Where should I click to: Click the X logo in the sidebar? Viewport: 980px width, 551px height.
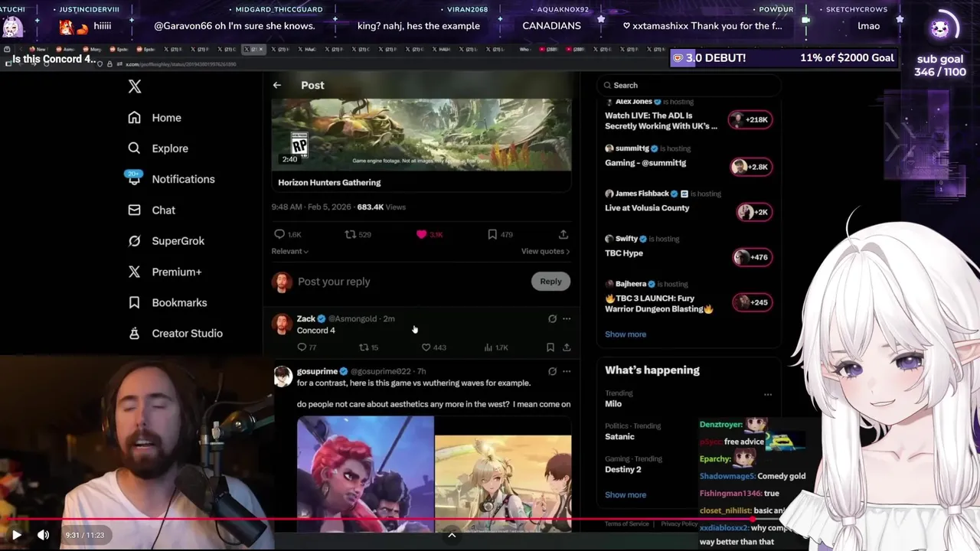point(135,86)
